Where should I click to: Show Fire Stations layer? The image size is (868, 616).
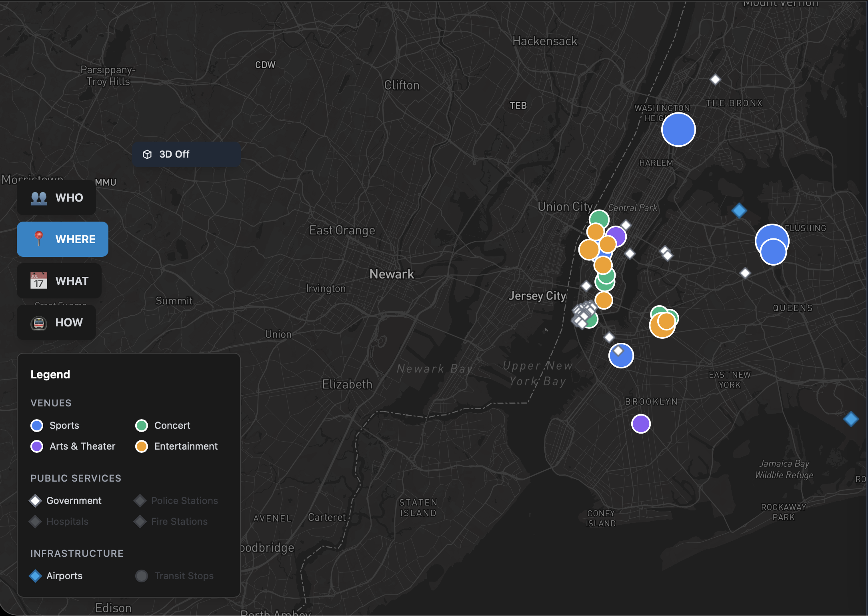click(171, 521)
